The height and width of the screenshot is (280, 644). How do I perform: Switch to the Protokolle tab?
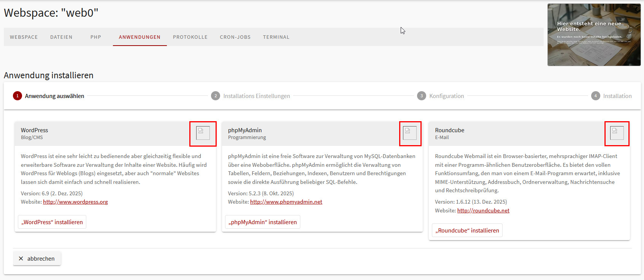pos(190,37)
